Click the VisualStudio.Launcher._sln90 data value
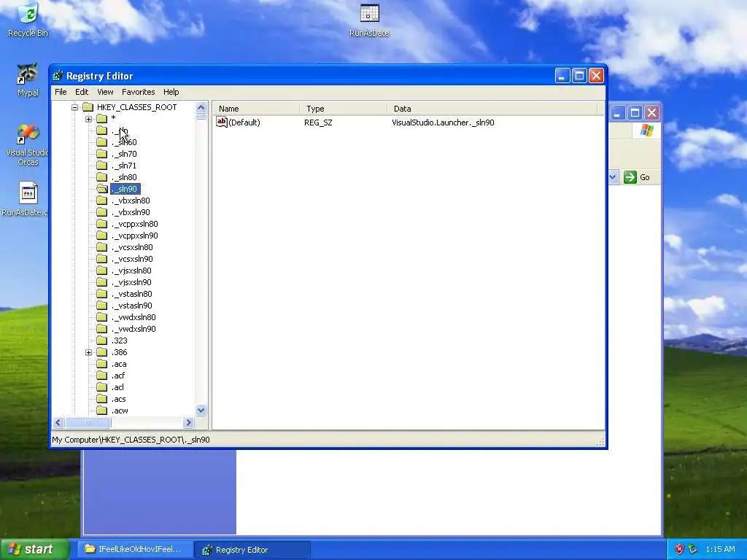Screen dimensions: 747x560 point(443,122)
